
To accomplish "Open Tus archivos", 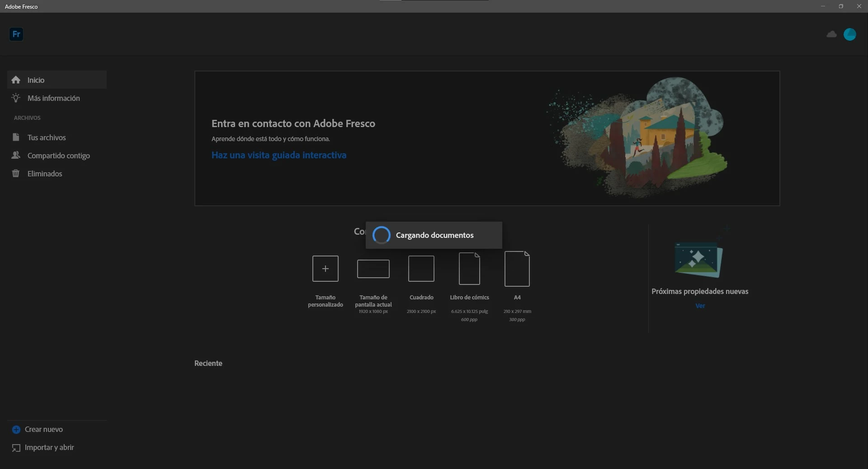I will (x=57, y=137).
